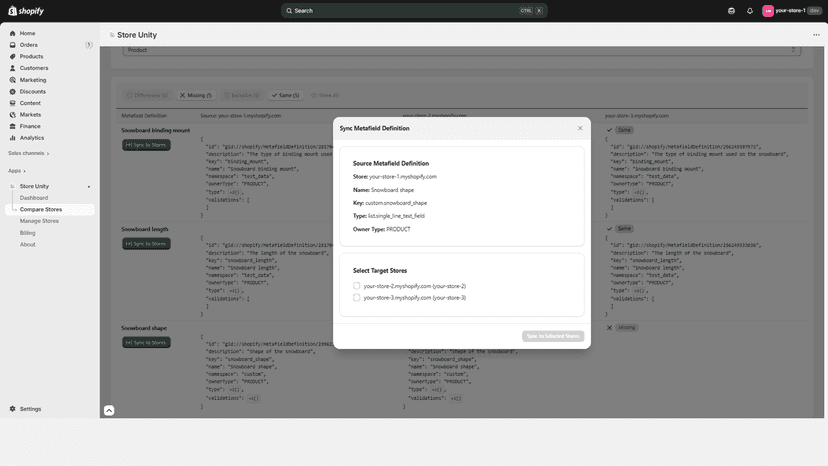828x466 pixels.
Task: Toggle the Missing (1) filter
Action: 195,96
